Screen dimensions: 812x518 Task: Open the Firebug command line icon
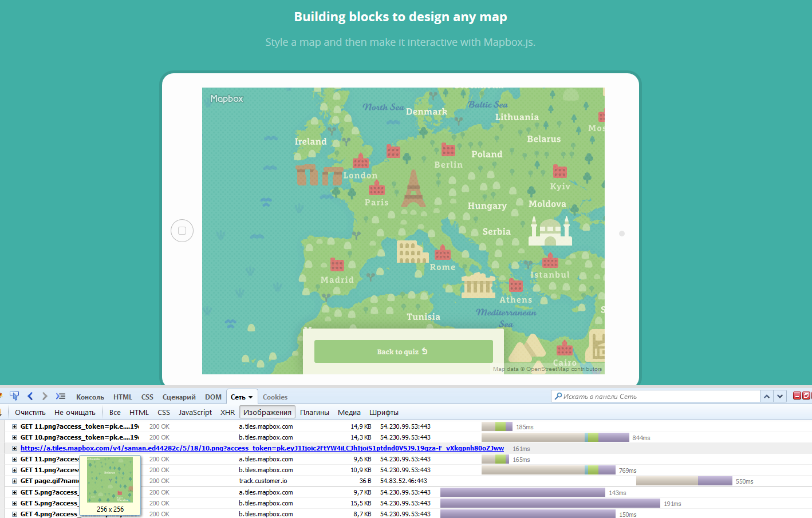click(61, 396)
